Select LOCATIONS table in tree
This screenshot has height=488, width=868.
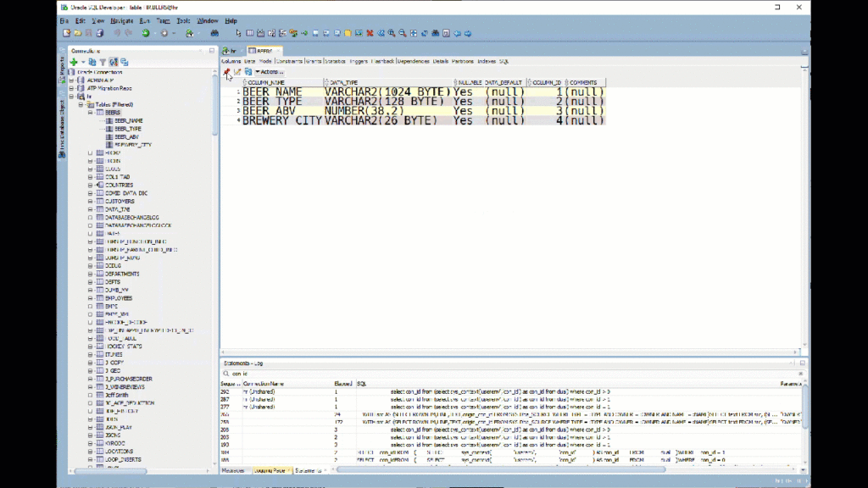(x=119, y=452)
